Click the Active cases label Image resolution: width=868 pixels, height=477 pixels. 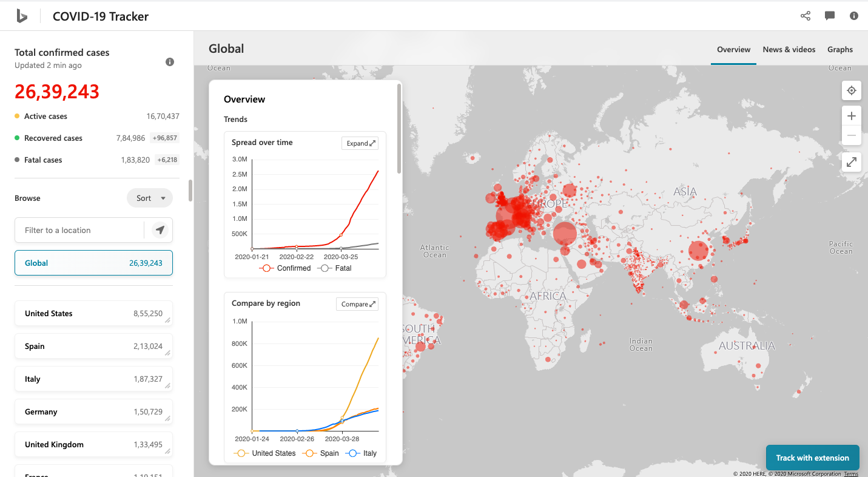[45, 116]
